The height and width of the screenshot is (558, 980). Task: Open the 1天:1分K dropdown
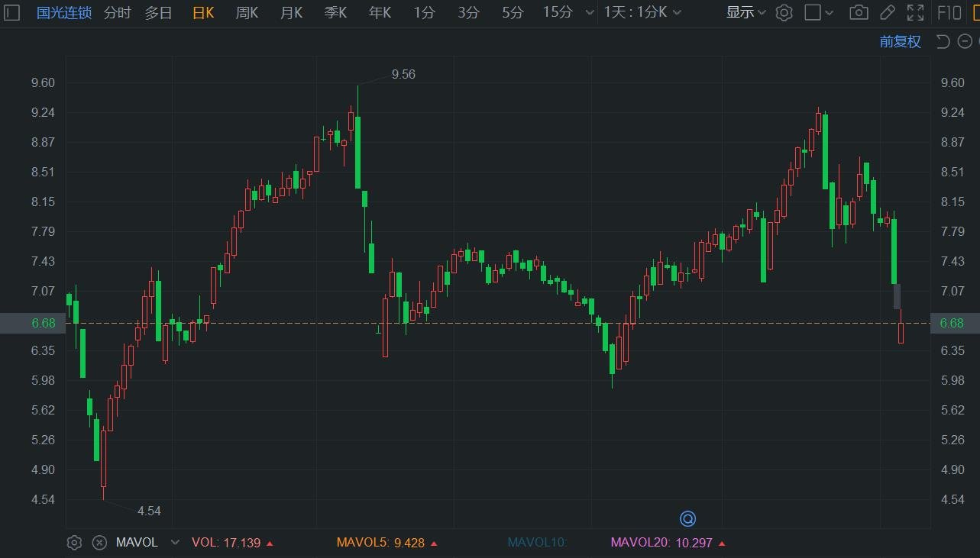point(642,12)
